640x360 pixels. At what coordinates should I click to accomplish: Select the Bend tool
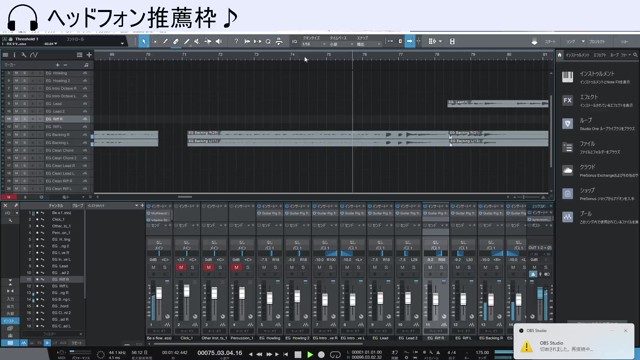coord(208,41)
